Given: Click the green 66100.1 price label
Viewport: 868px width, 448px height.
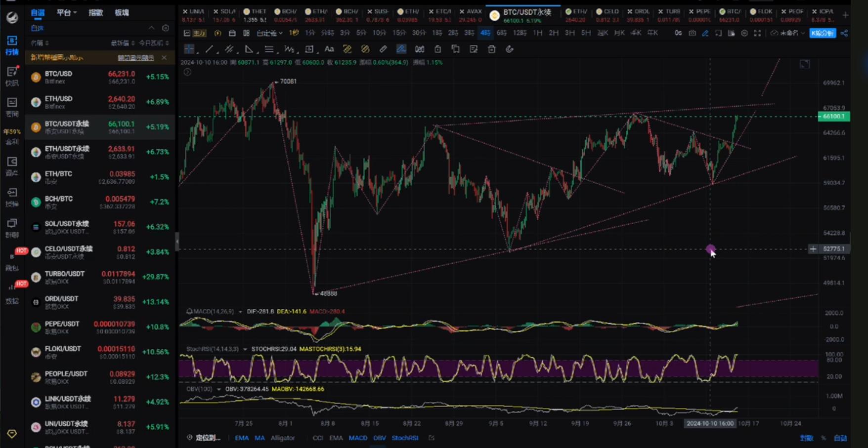Looking at the screenshot, I should (x=834, y=117).
